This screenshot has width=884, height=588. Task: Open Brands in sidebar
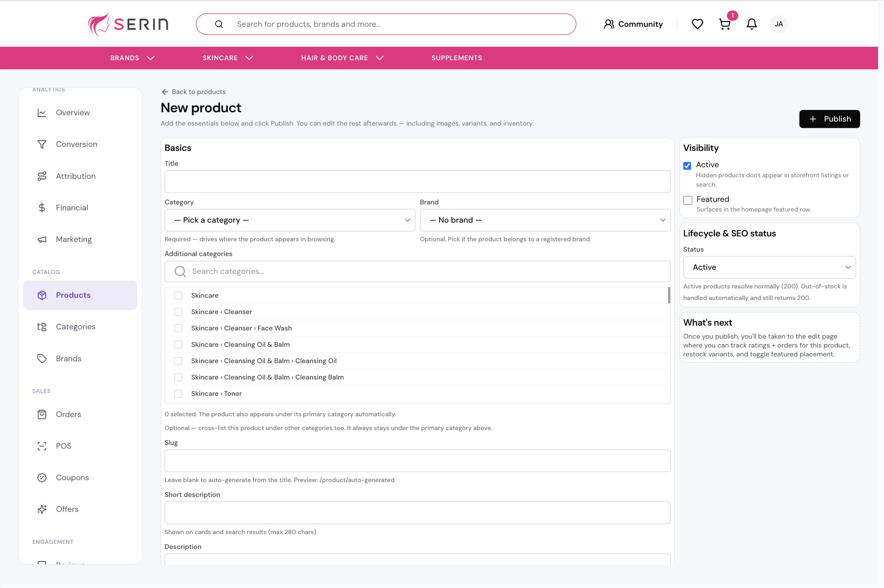tap(80, 359)
